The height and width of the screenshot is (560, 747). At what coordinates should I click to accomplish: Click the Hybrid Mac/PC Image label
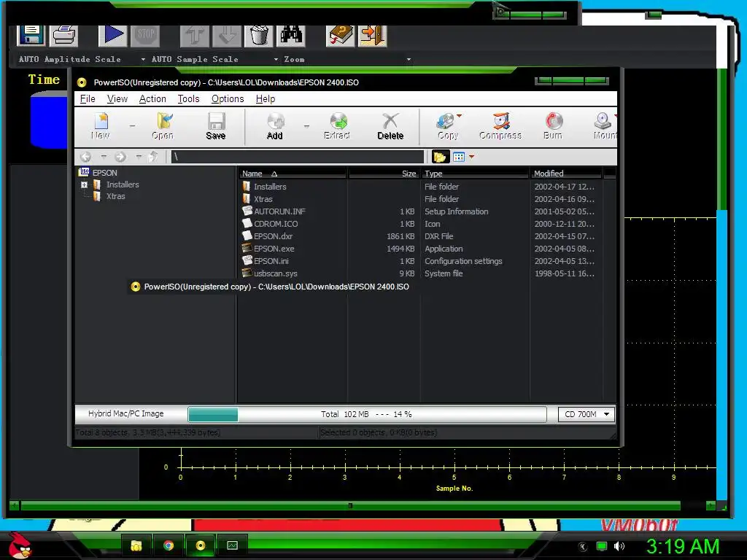pyautogui.click(x=125, y=414)
